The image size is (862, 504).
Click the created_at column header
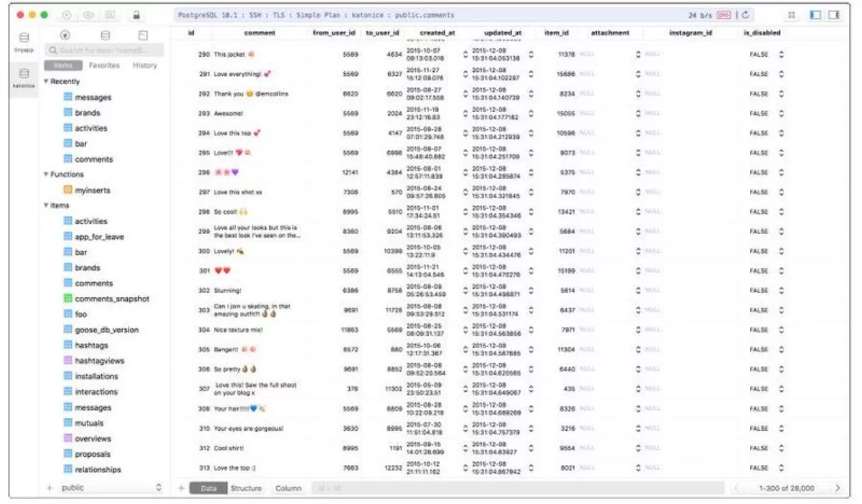[437, 33]
